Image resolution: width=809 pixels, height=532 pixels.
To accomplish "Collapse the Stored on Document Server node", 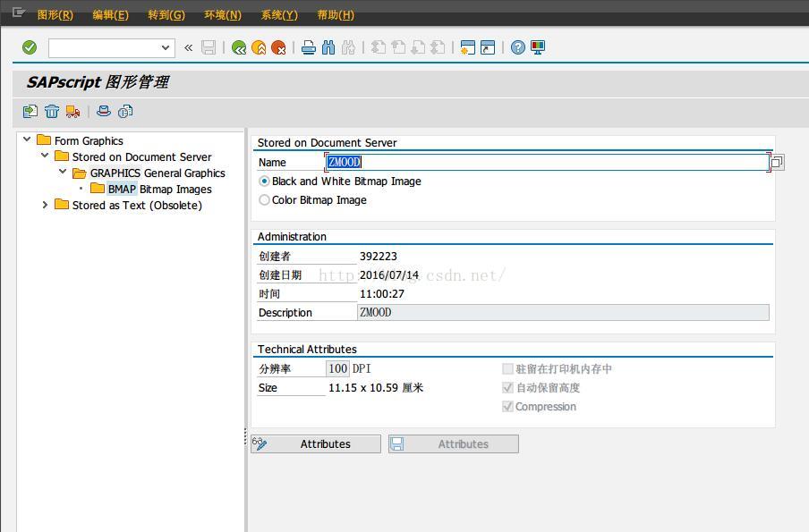I will point(45,156).
